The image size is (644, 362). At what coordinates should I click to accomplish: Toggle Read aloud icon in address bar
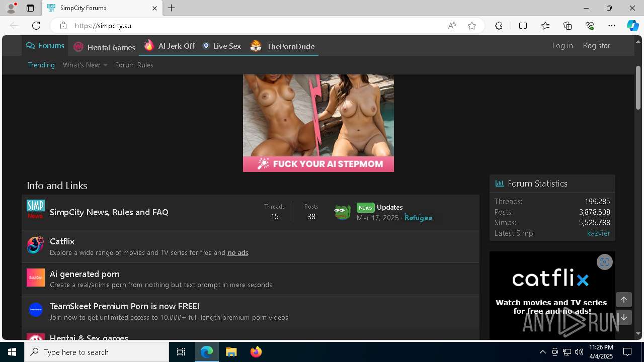pos(452,26)
